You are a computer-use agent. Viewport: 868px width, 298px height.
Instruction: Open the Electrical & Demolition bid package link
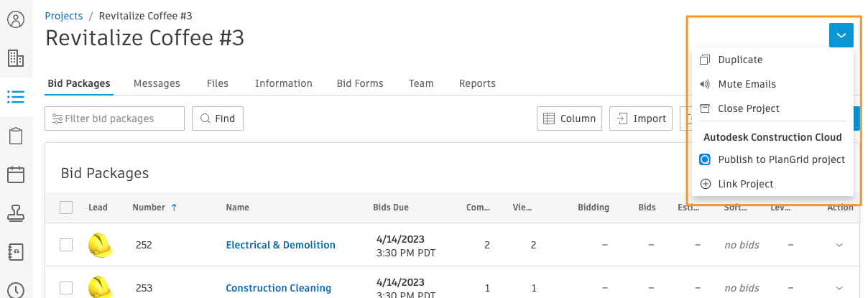point(281,245)
